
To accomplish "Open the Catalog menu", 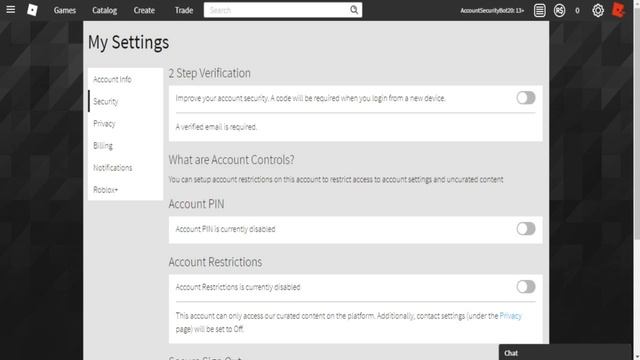I will click(104, 10).
